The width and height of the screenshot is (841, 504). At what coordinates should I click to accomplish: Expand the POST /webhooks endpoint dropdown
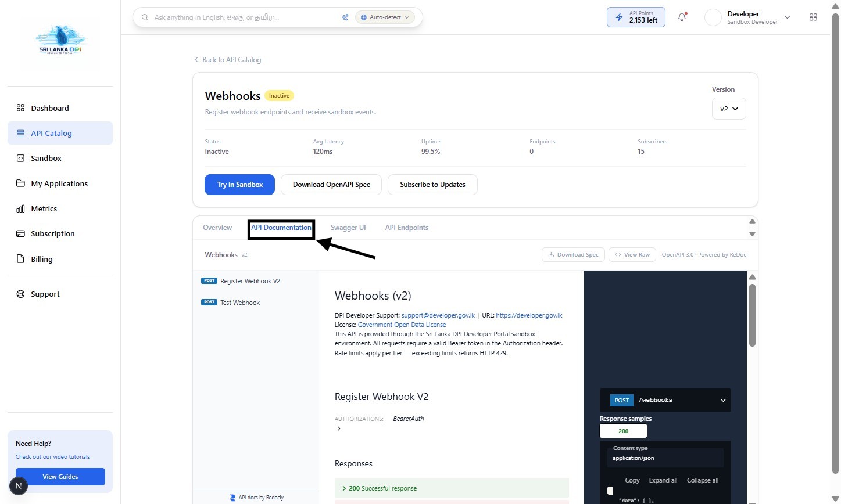(x=665, y=400)
